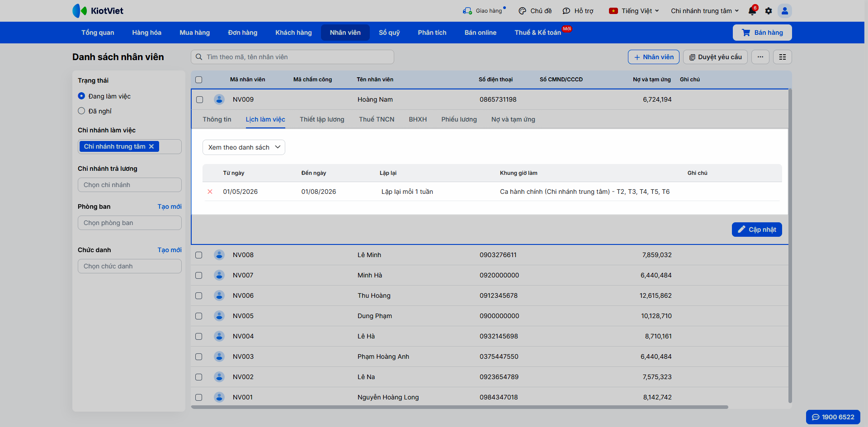This screenshot has height=427, width=868.
Task: Tick the checkbox for NV004
Action: [x=198, y=336]
